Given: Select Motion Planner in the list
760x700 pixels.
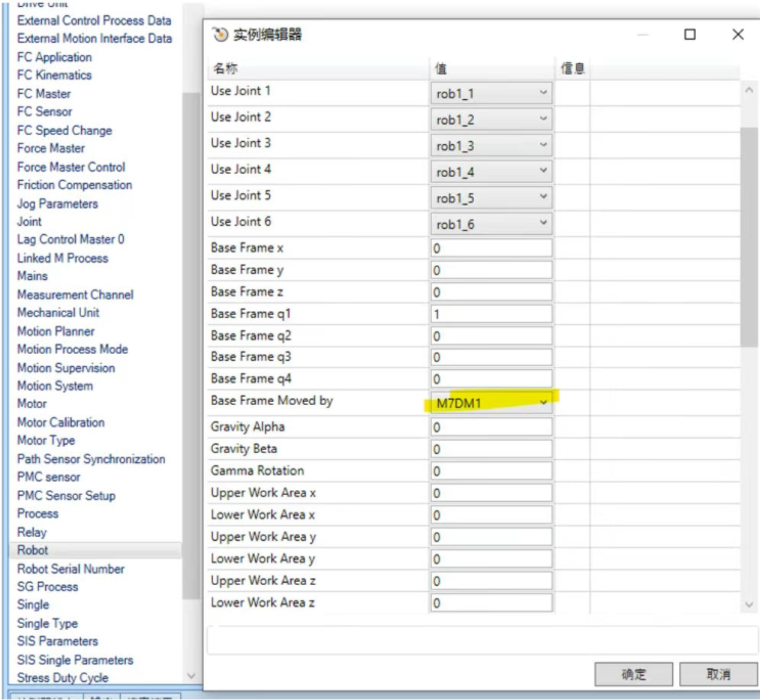Looking at the screenshot, I should point(56,331).
